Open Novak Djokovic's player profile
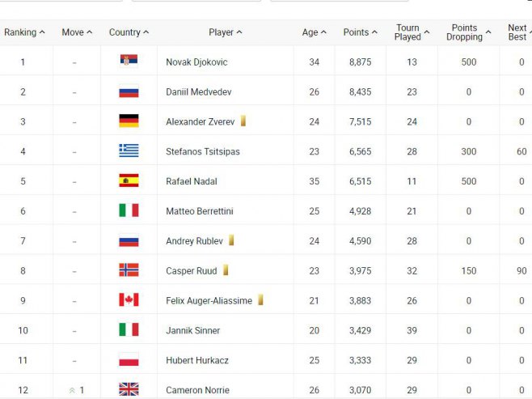This screenshot has width=532, height=399. (196, 62)
